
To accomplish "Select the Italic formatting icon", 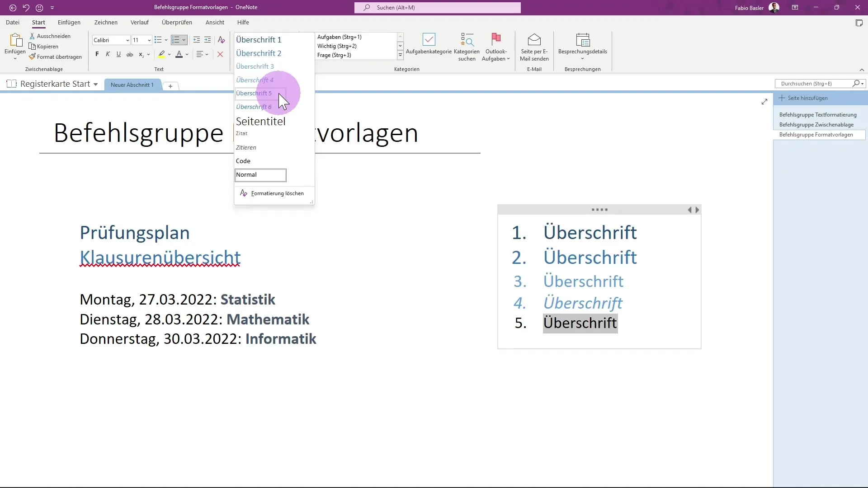I will [107, 54].
